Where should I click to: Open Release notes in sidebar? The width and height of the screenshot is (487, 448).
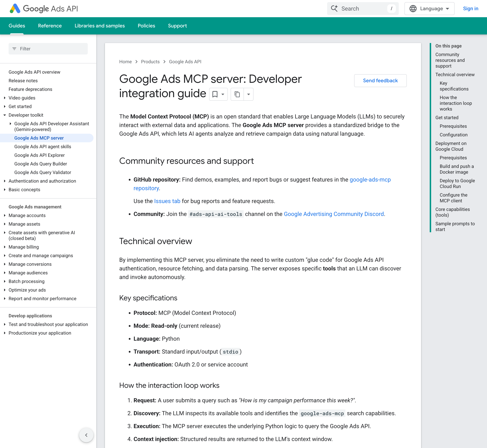(x=23, y=81)
